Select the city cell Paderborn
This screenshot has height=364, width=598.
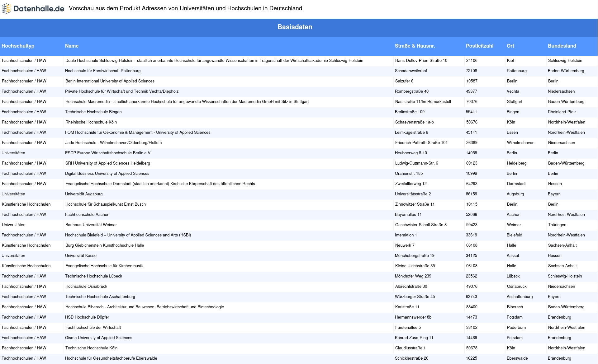click(x=516, y=328)
